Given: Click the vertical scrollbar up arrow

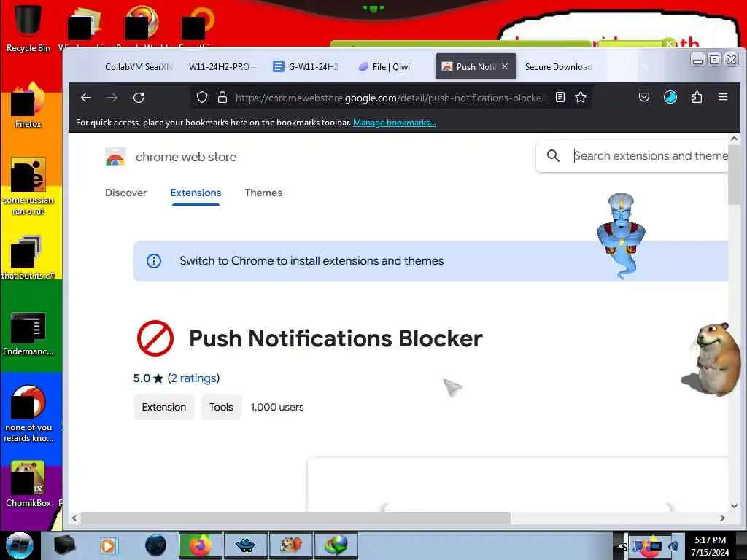Looking at the screenshot, I should pyautogui.click(x=734, y=139).
